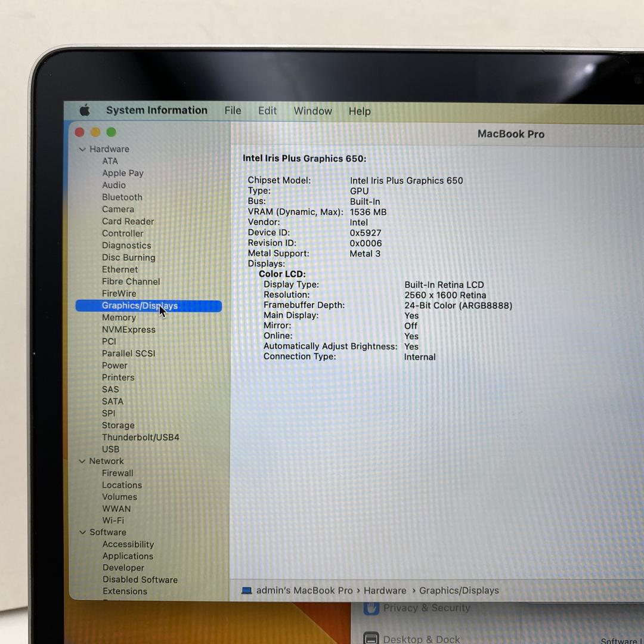644x644 pixels.
Task: Open the Window menu
Action: 312,112
